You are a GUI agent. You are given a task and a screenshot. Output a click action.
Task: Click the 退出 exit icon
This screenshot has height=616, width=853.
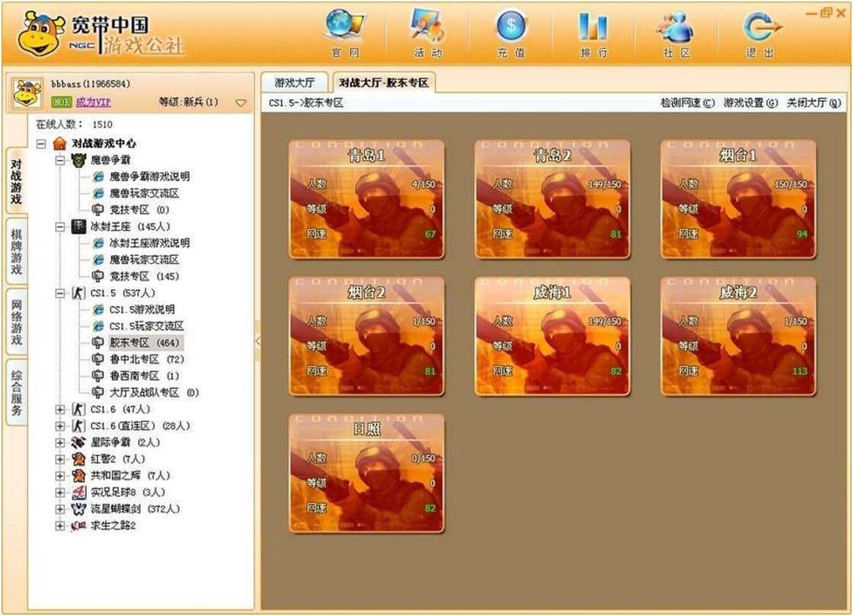(761, 27)
